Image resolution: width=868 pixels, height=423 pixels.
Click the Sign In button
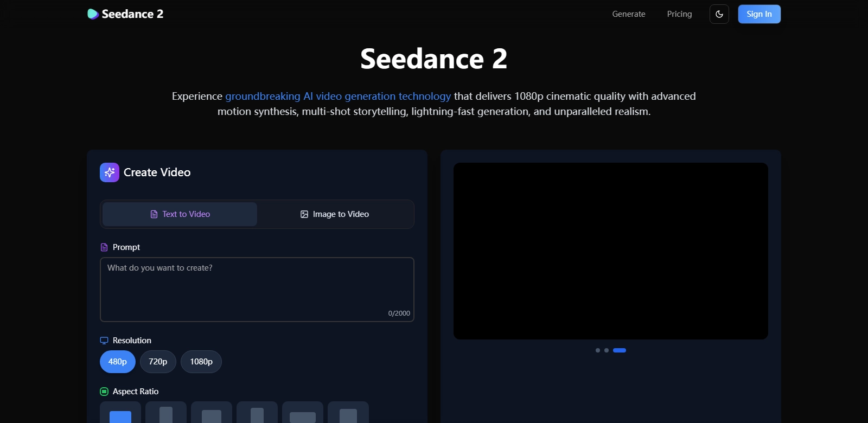[x=759, y=14]
